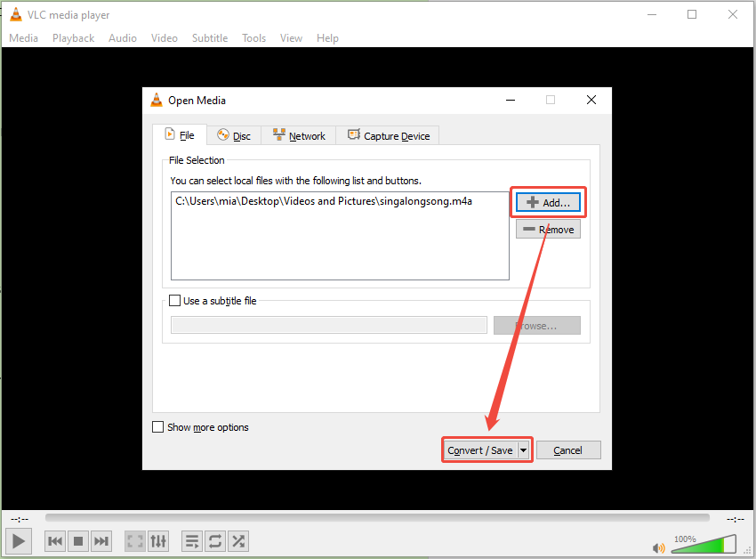Open the View menu
Image resolution: width=756 pixels, height=559 pixels.
[x=291, y=38]
